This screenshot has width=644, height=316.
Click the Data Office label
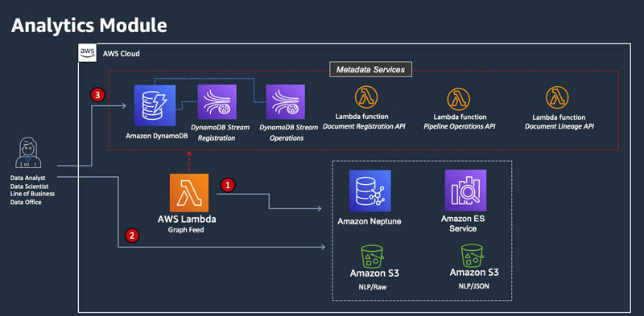[26, 202]
